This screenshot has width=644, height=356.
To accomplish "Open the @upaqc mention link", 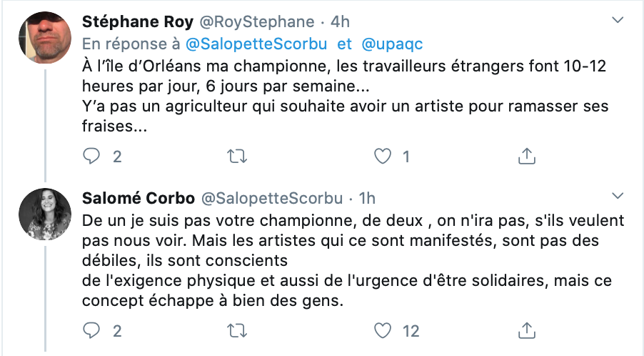I will pos(392,44).
